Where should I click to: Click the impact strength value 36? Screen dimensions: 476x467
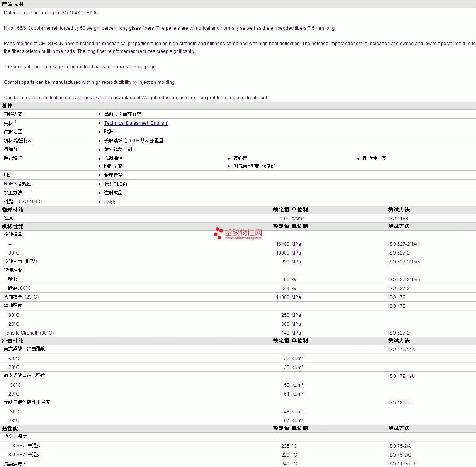point(287,358)
